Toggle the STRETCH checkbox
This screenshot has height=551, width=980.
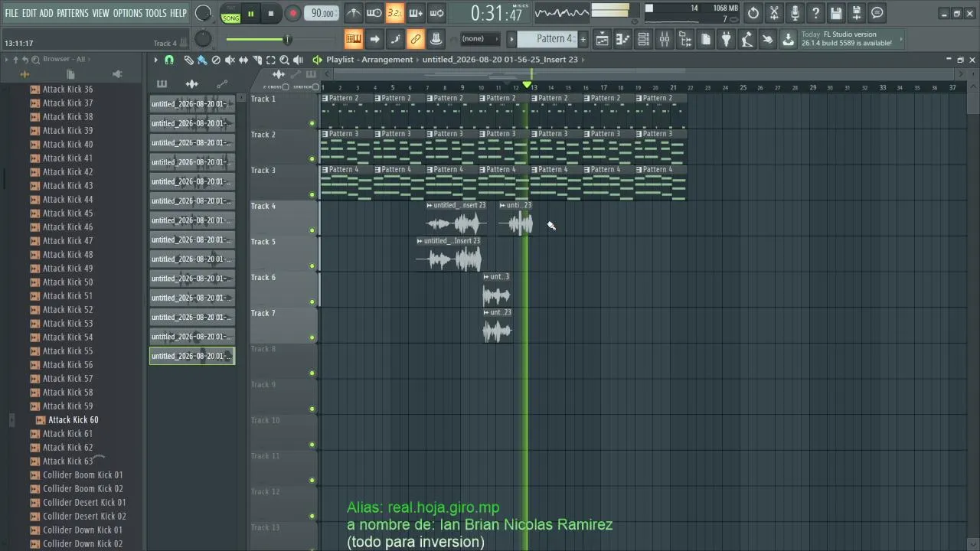[315, 87]
